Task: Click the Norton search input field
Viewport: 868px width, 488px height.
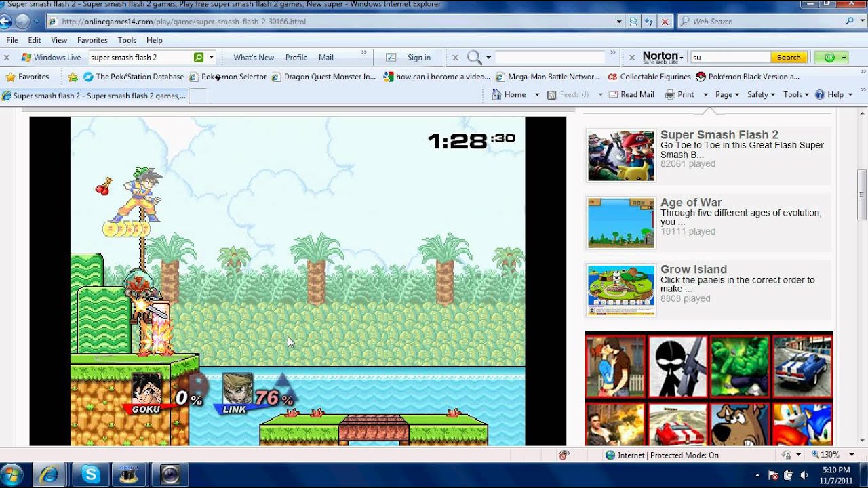Action: click(730, 58)
